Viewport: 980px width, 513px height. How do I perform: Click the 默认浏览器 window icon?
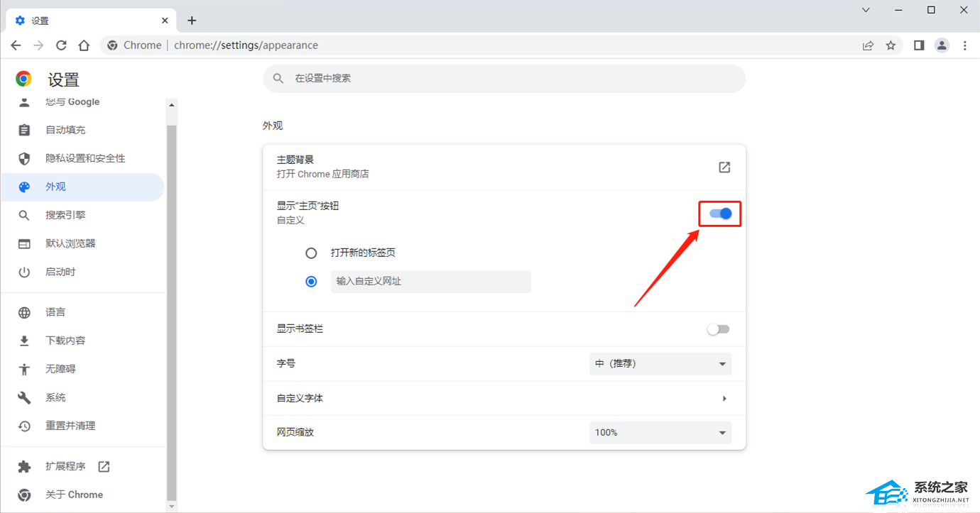point(24,243)
